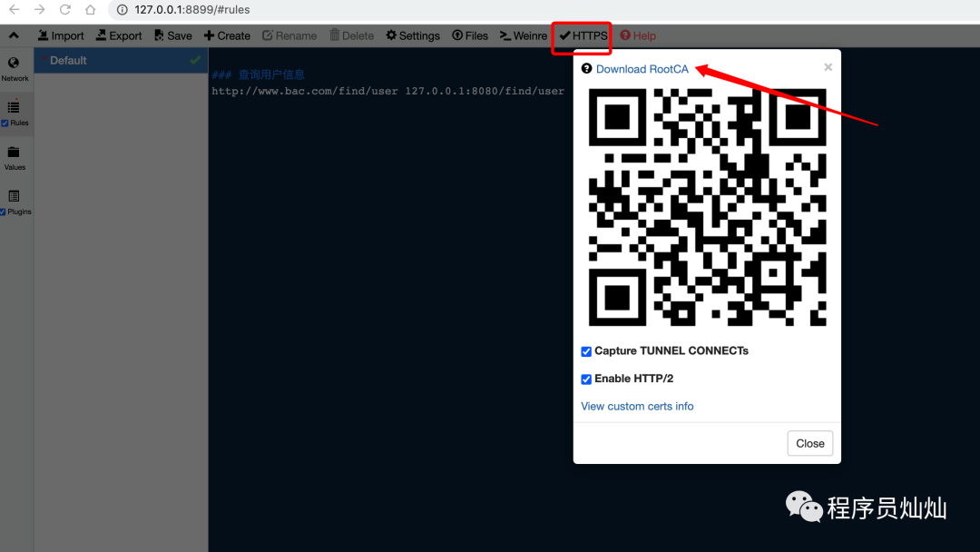Viewport: 980px width, 552px height.
Task: Open the Plugins icon in sidebar
Action: point(13,196)
